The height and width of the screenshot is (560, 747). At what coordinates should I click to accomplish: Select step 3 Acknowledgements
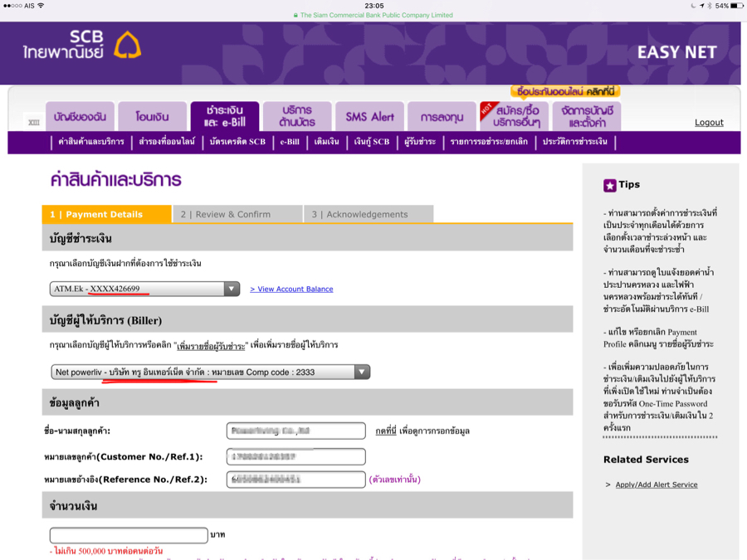(369, 214)
